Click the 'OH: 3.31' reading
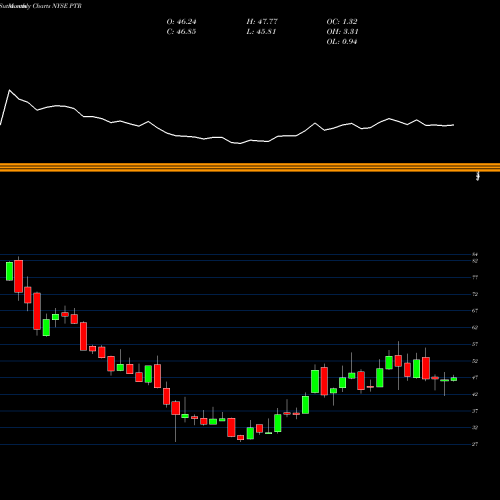The width and height of the screenshot is (500, 500). [x=342, y=32]
